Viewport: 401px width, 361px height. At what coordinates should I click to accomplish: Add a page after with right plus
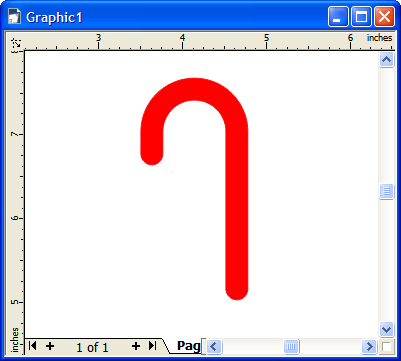(x=135, y=346)
